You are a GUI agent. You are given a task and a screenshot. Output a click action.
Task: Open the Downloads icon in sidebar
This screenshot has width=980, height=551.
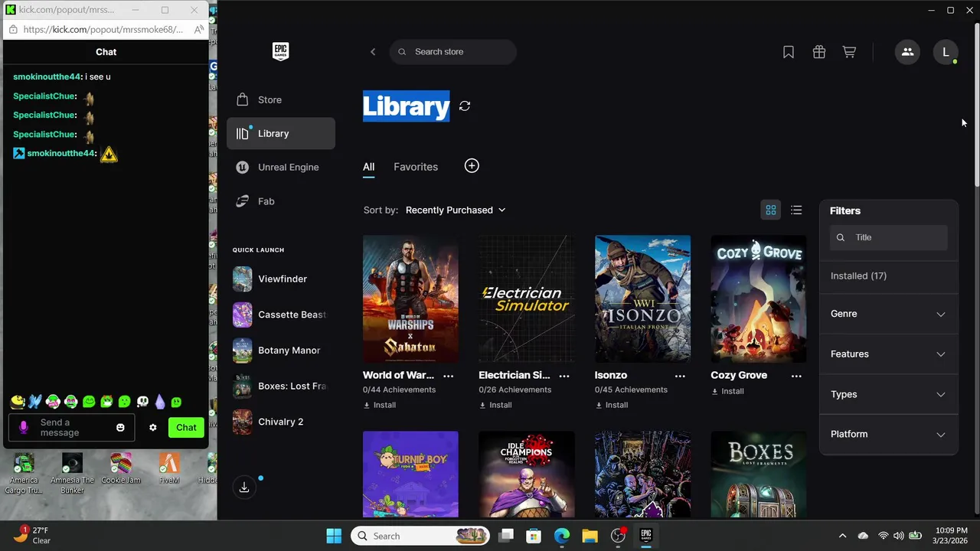coord(244,487)
